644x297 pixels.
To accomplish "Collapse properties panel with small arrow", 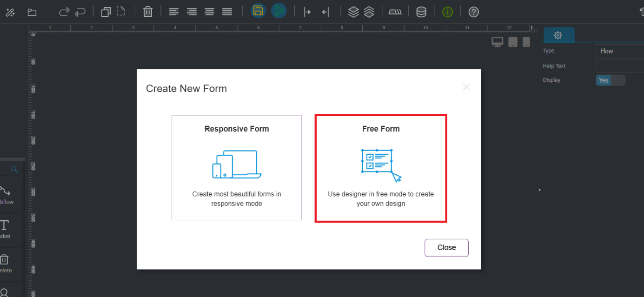I will point(540,190).
